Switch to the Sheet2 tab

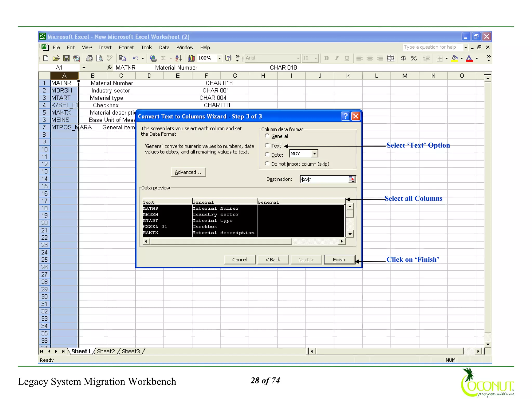(x=106, y=351)
